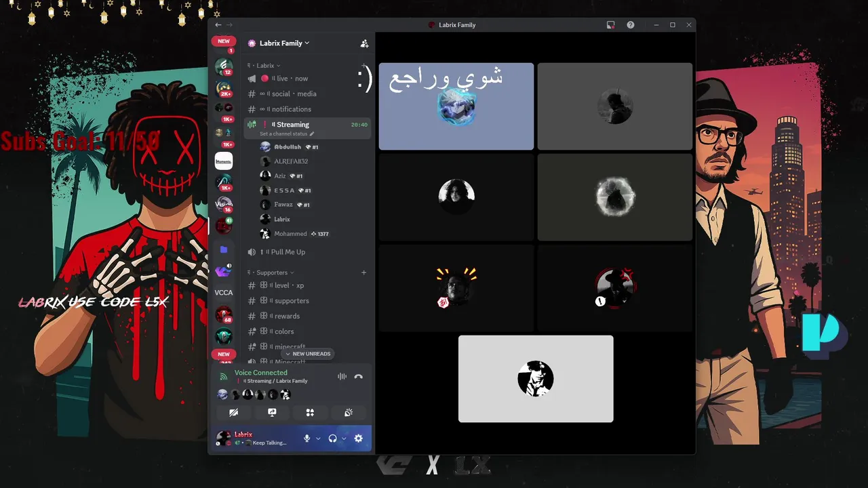Focus the video tile with Arabic text
Viewport: 868px width, 488px height.
456,106
